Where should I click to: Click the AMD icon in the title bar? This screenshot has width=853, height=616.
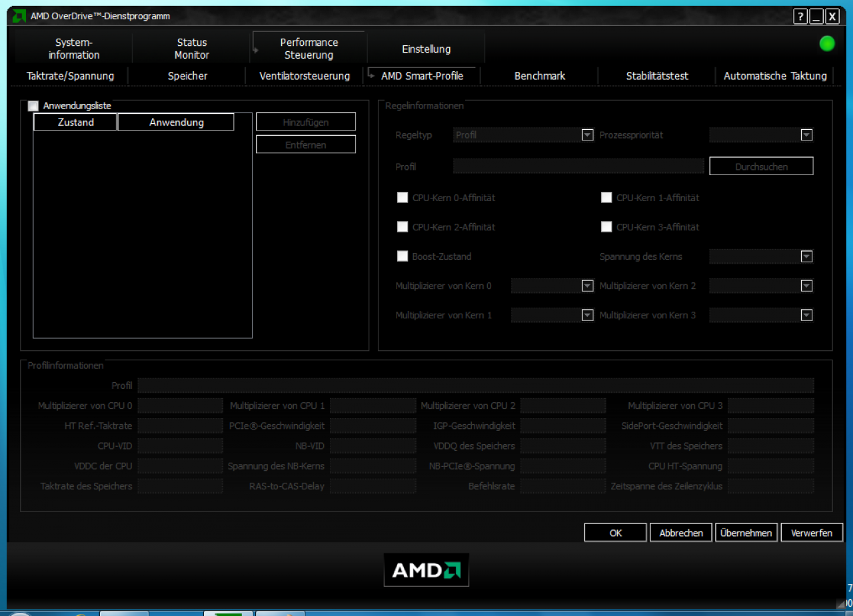pos(19,16)
